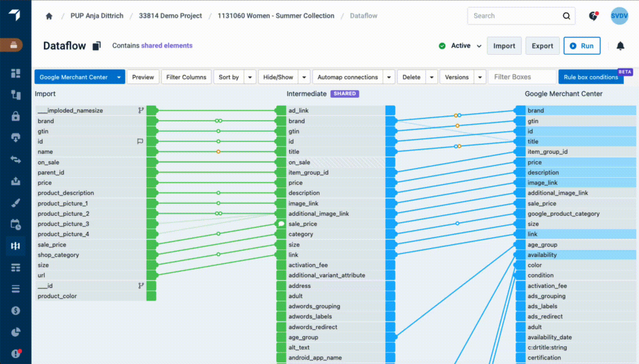Click the paintbrush icon in sidebar
This screenshot has width=639, height=364.
tap(16, 203)
